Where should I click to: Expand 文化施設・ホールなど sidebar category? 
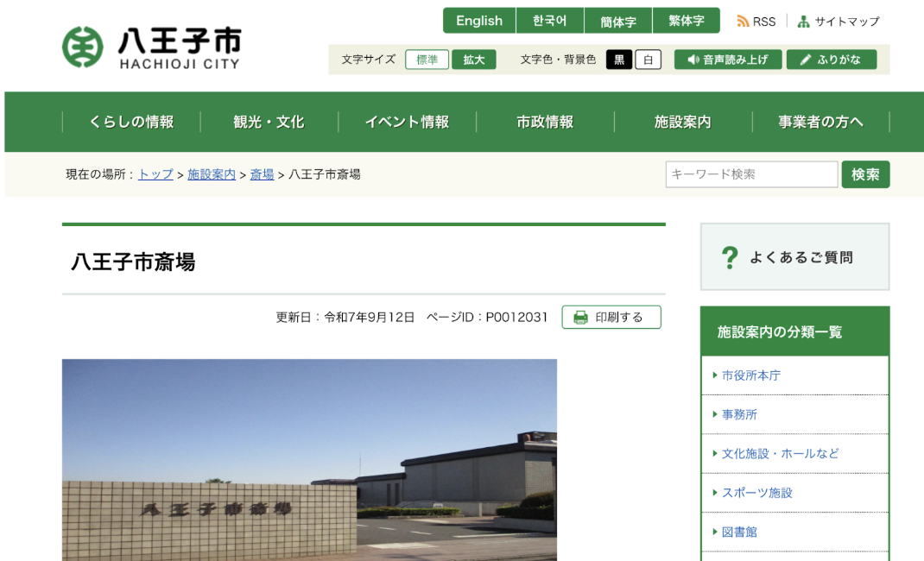pyautogui.click(x=779, y=453)
